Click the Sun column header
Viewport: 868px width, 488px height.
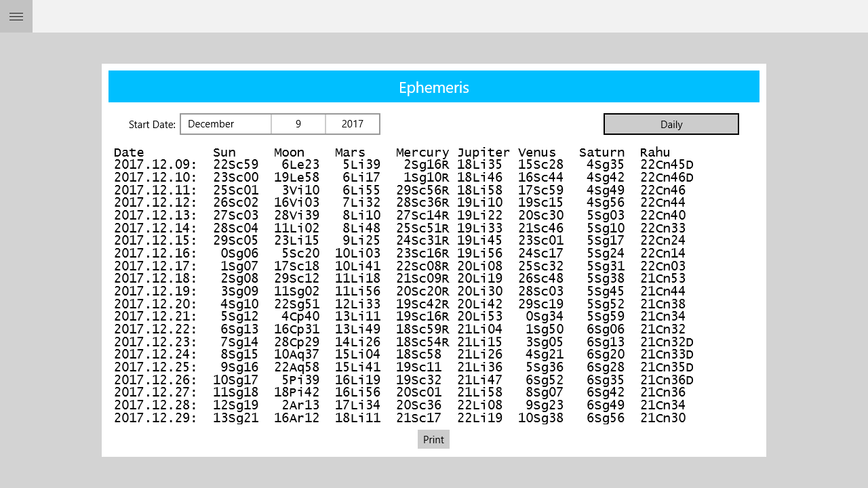224,152
